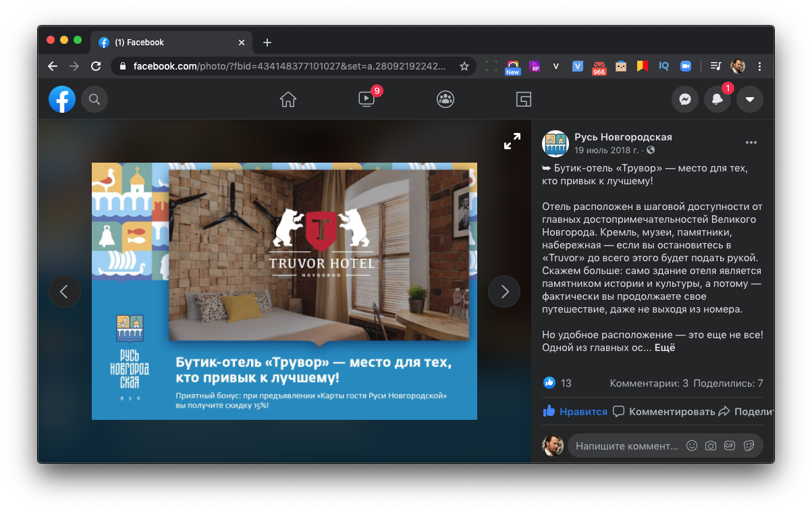Go to previous photo with left arrow
812x513 pixels.
tap(65, 292)
